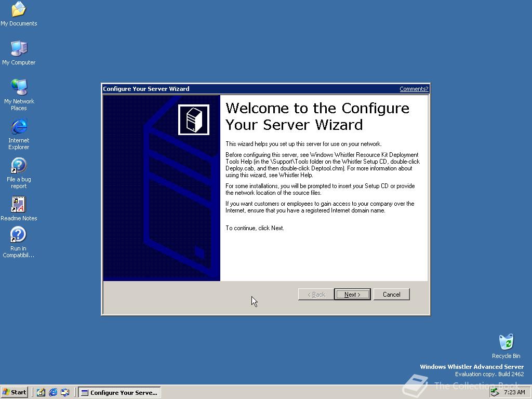Click the disabled Back button
Screen dimensions: 532x399
pyautogui.click(x=316, y=295)
